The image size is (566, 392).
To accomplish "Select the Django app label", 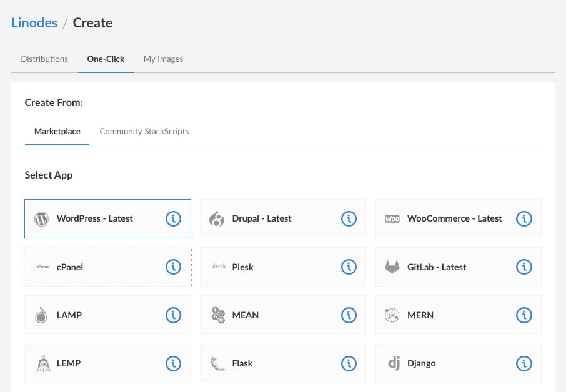I will (x=421, y=363).
